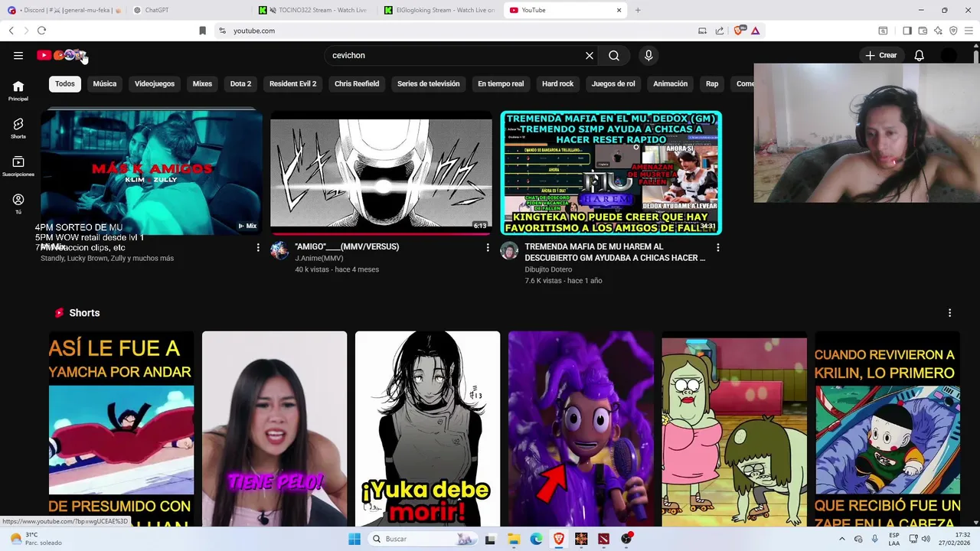The image size is (980, 551).
Task: Visit the J.Anime(MMV) channel name
Action: (319, 258)
